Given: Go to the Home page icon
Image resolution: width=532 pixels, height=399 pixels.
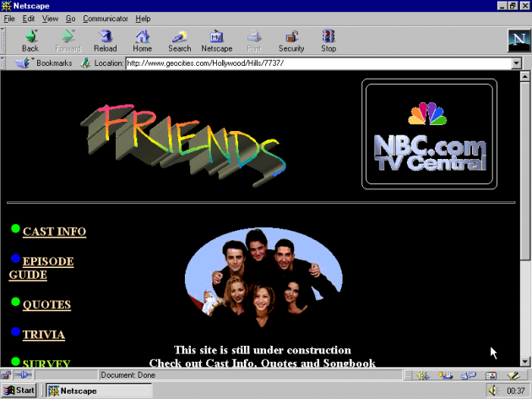Looking at the screenshot, I should click(143, 36).
